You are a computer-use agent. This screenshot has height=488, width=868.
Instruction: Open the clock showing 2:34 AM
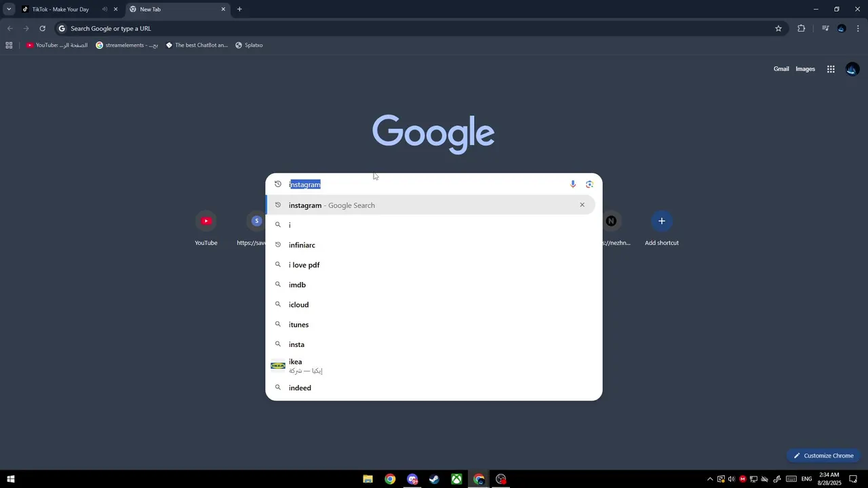tap(829, 479)
